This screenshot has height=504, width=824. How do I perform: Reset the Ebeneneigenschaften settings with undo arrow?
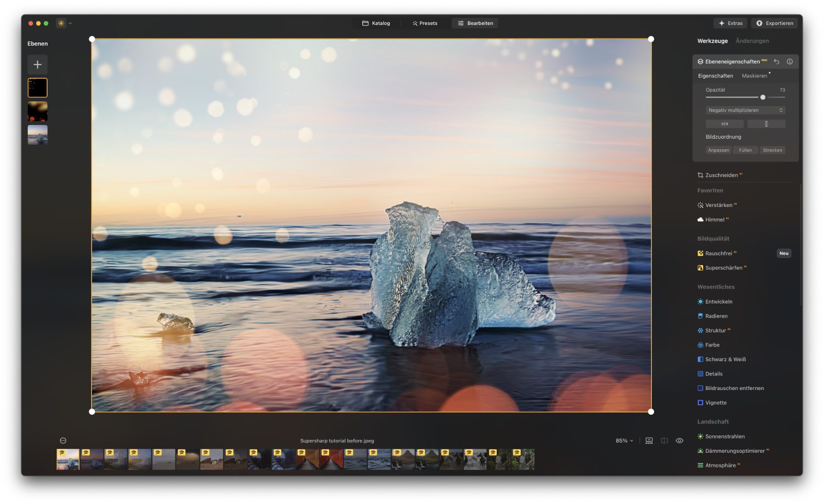tap(776, 61)
